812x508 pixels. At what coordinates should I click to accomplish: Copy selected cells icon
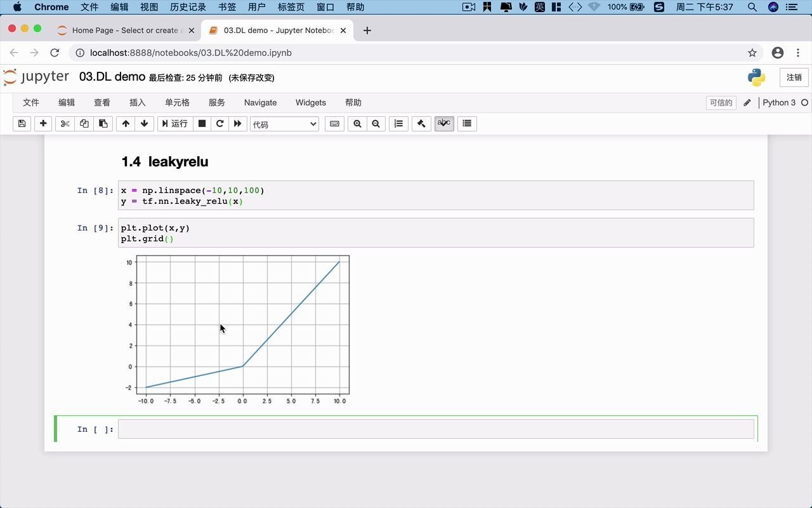pos(84,124)
